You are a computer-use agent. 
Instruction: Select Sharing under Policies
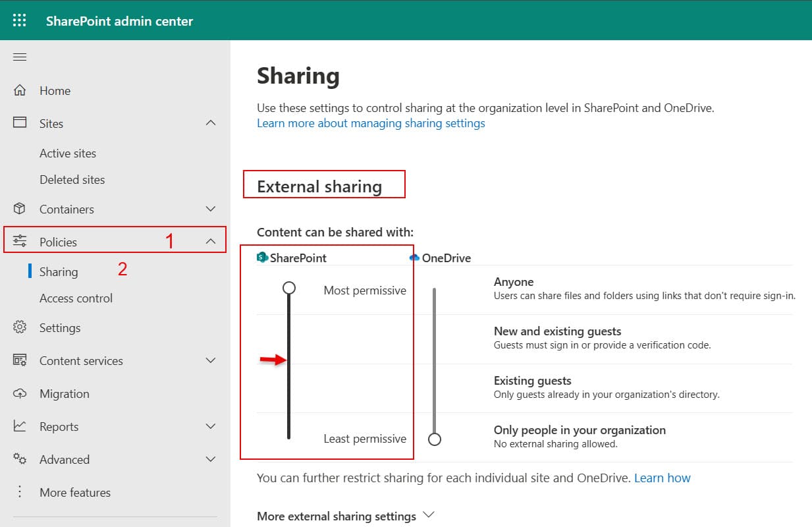pyautogui.click(x=59, y=272)
